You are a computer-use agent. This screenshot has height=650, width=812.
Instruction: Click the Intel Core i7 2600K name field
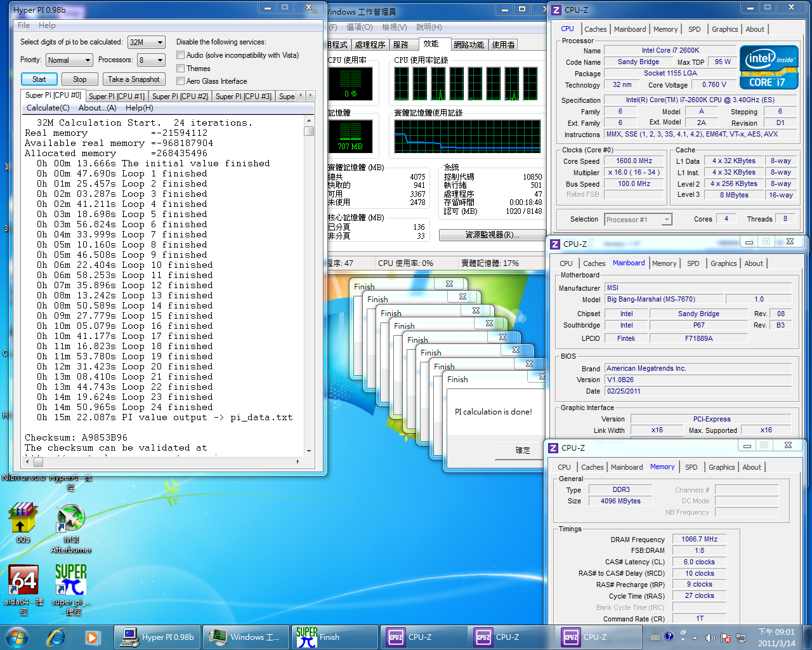coord(671,50)
